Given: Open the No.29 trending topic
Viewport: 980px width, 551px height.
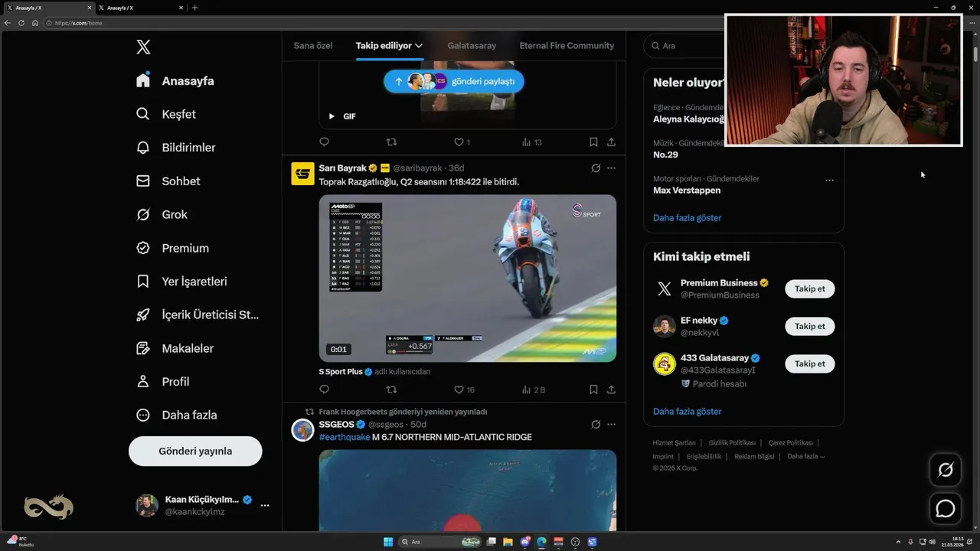Looking at the screenshot, I should pyautogui.click(x=665, y=155).
